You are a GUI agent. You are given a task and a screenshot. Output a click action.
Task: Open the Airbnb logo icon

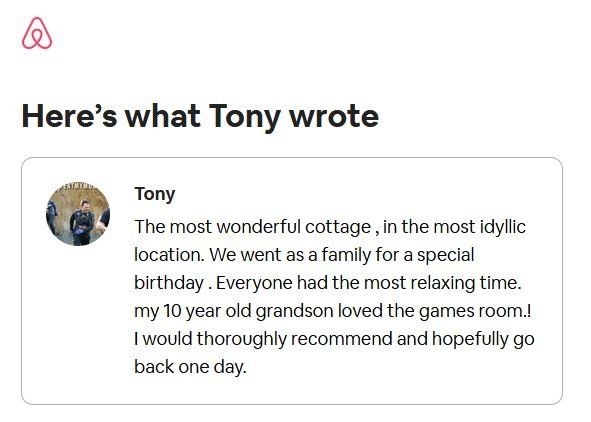[37, 33]
